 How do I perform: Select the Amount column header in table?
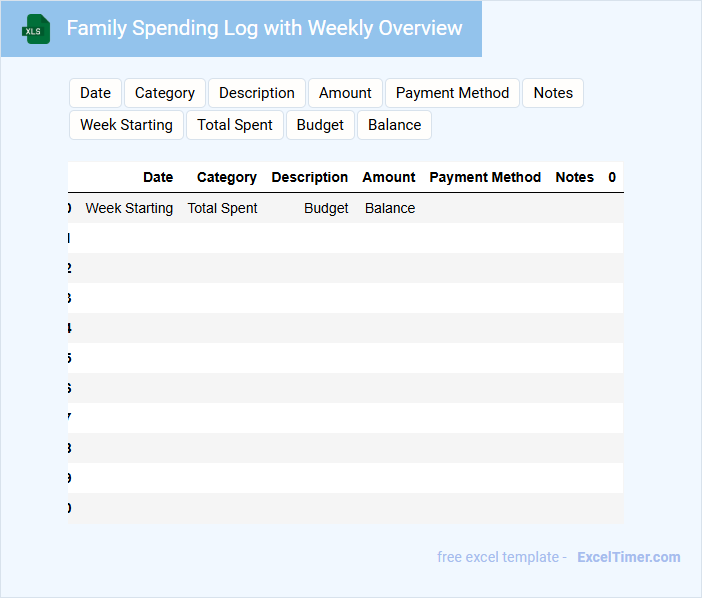(389, 177)
